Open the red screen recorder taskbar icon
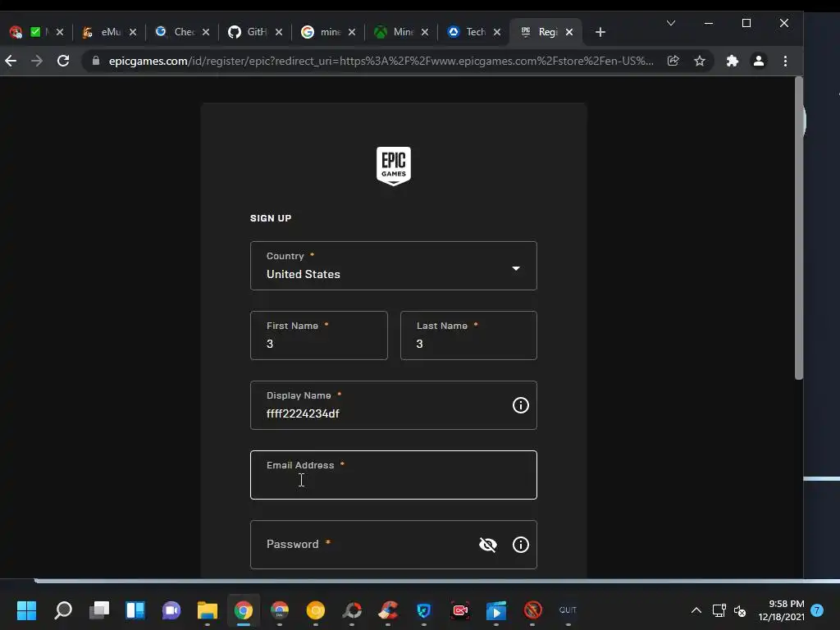The image size is (840, 630). point(460,609)
